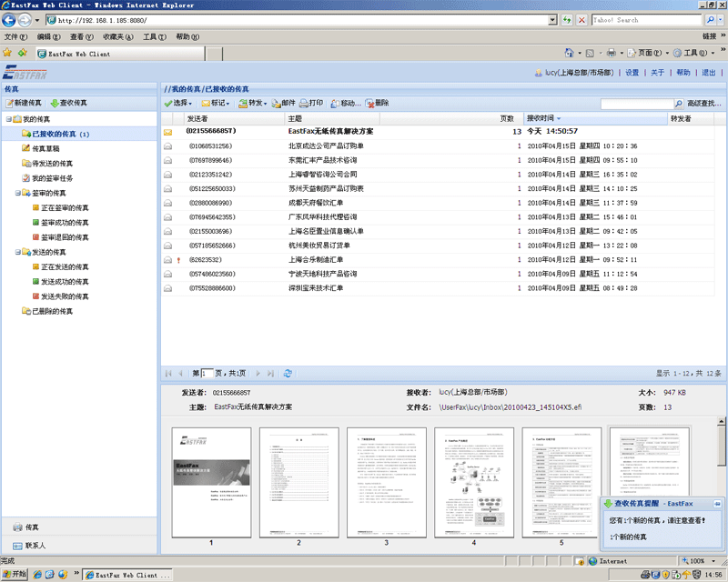
Task: Open the Tools (工具) menu in menu bar
Action: pyautogui.click(x=155, y=36)
